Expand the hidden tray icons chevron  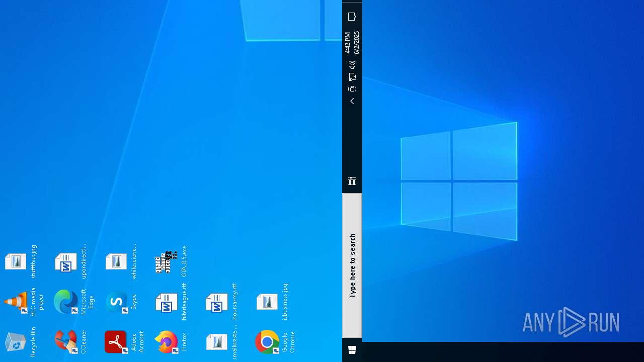352,101
